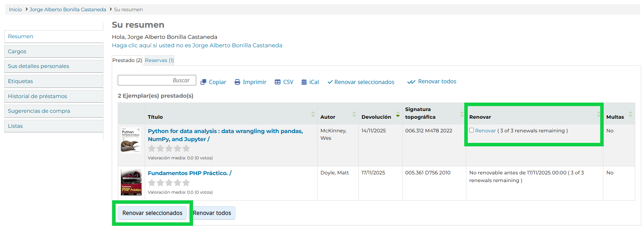Switch to the Reservas (1) tab

159,60
